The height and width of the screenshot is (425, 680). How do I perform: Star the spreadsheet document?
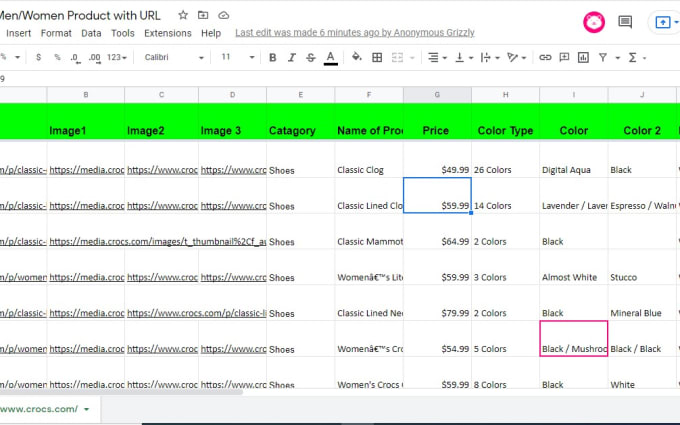click(x=183, y=15)
